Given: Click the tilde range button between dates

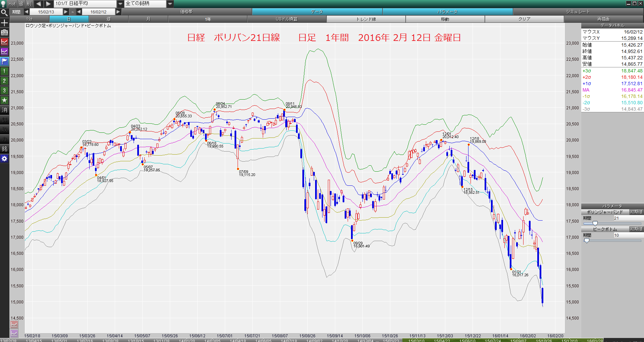Looking at the screenshot, I should [72, 12].
